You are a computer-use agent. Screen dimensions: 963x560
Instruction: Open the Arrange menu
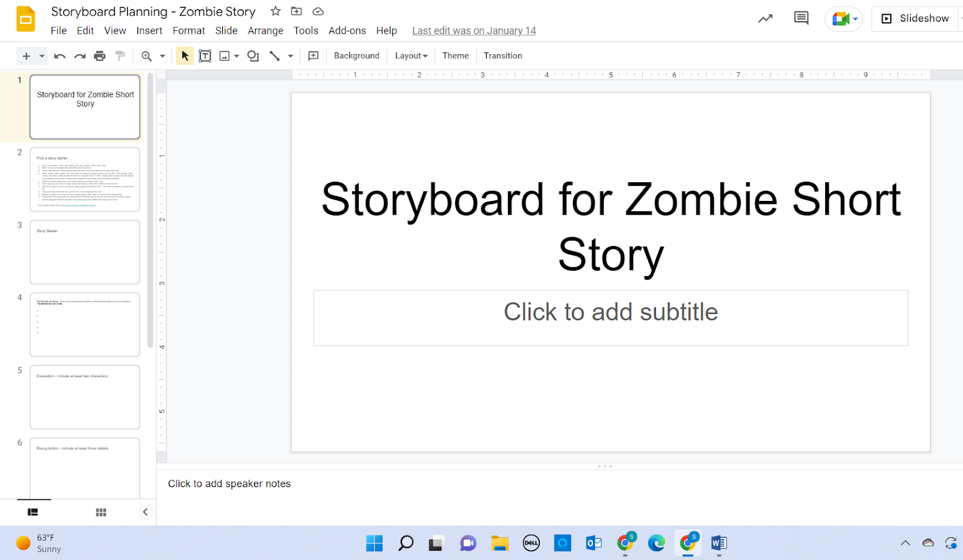coord(265,31)
